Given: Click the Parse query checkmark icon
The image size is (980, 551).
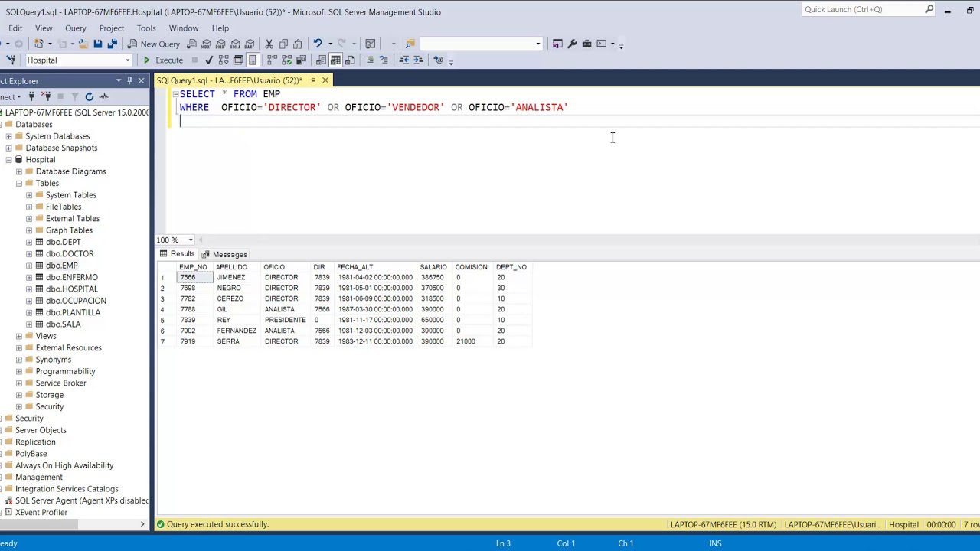Looking at the screenshot, I should pyautogui.click(x=208, y=60).
